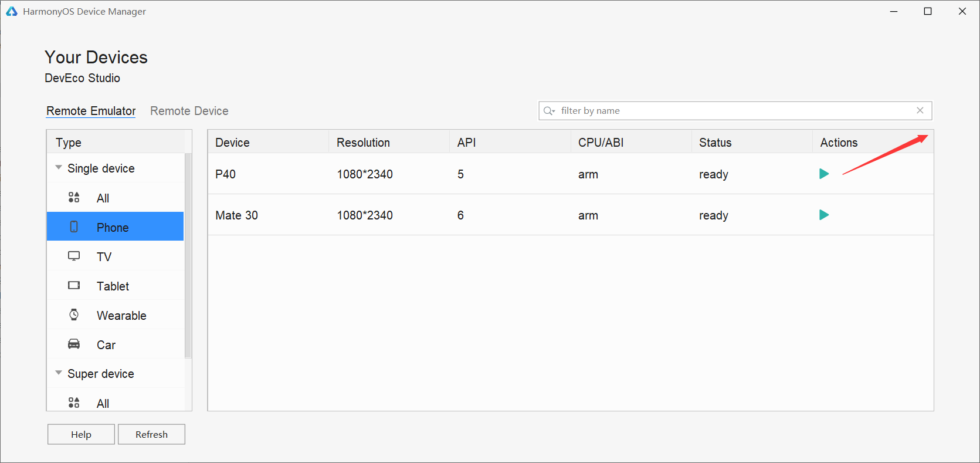Screen dimensions: 980x463
Task: Select the Tablet type row
Action: pos(115,285)
